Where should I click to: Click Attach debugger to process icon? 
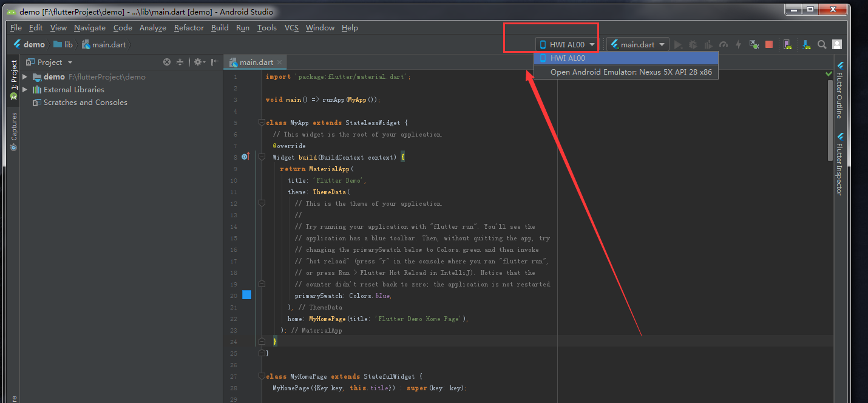click(754, 44)
